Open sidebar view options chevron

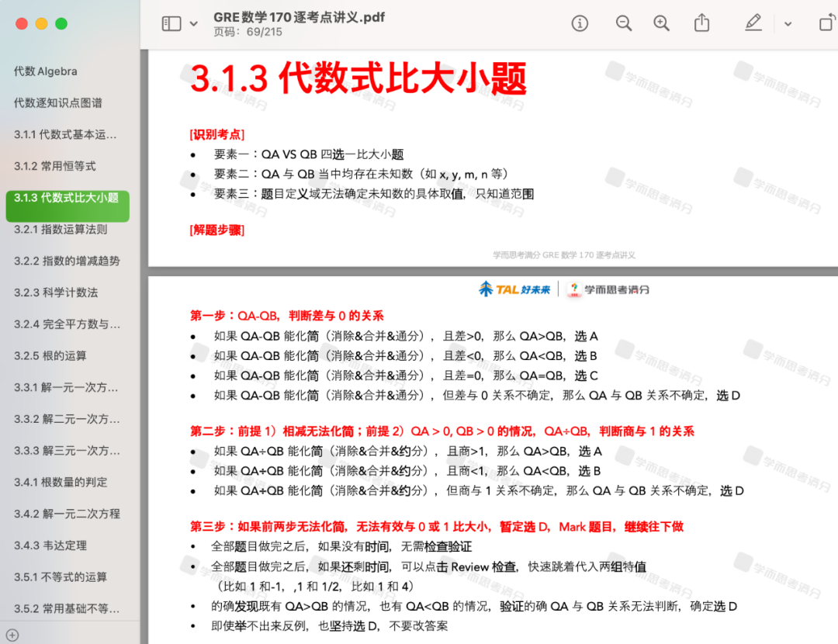pyautogui.click(x=193, y=23)
